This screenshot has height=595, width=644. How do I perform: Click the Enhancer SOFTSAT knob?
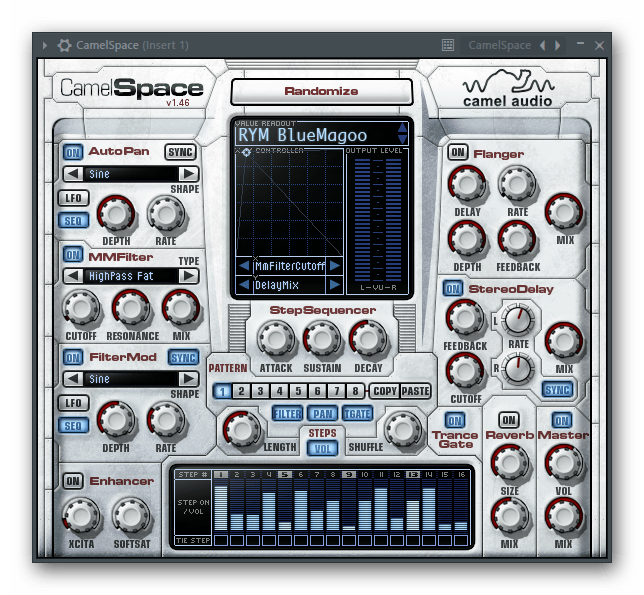point(131,516)
